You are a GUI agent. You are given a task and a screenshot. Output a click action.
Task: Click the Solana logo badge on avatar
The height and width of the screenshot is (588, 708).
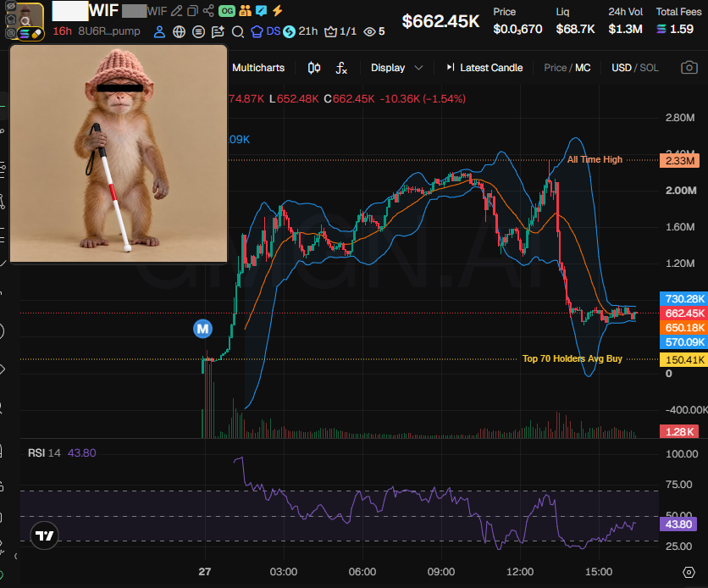[25, 34]
